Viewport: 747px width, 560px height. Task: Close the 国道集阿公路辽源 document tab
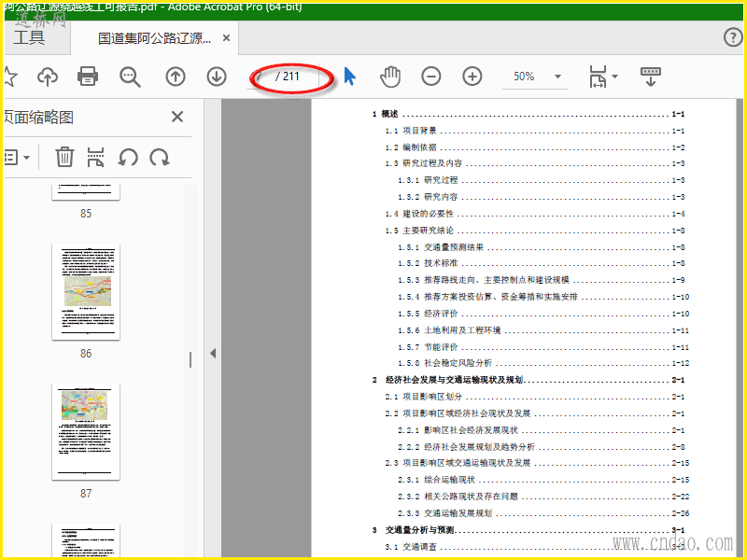coord(227,38)
